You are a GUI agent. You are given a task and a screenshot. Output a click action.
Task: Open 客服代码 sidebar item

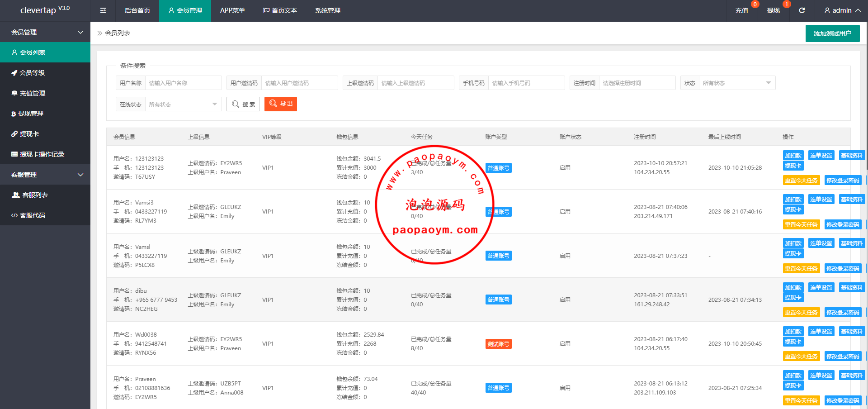(32, 215)
